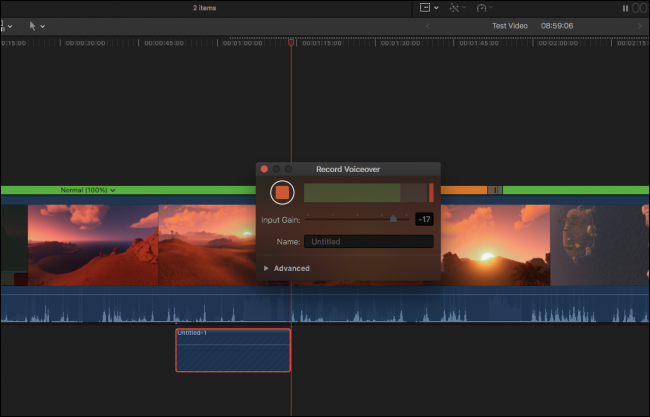Screen dimensions: 650x417
Task: Click the playhead marker on the ruler
Action: point(291,43)
